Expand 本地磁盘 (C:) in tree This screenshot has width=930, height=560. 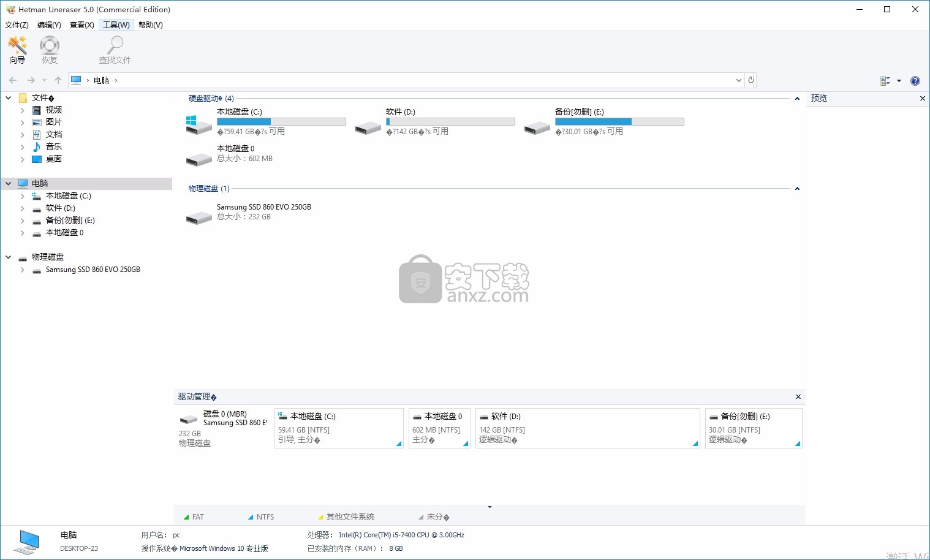click(x=23, y=196)
